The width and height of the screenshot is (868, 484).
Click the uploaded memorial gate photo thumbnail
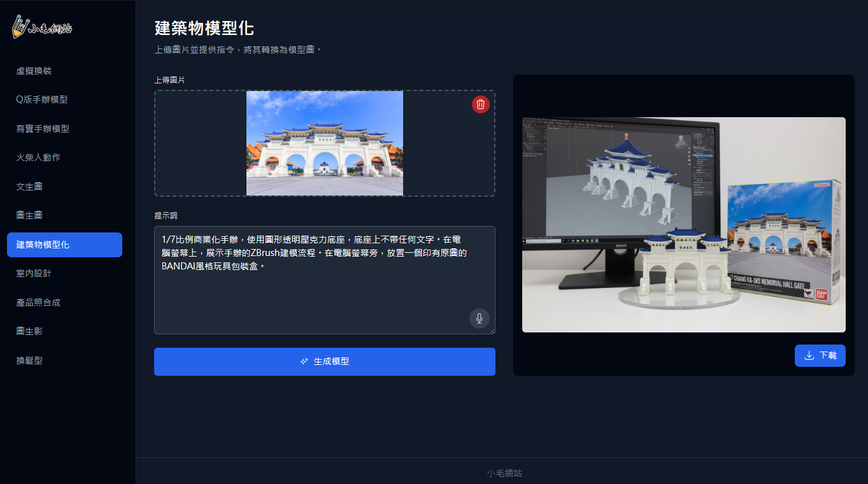(325, 143)
